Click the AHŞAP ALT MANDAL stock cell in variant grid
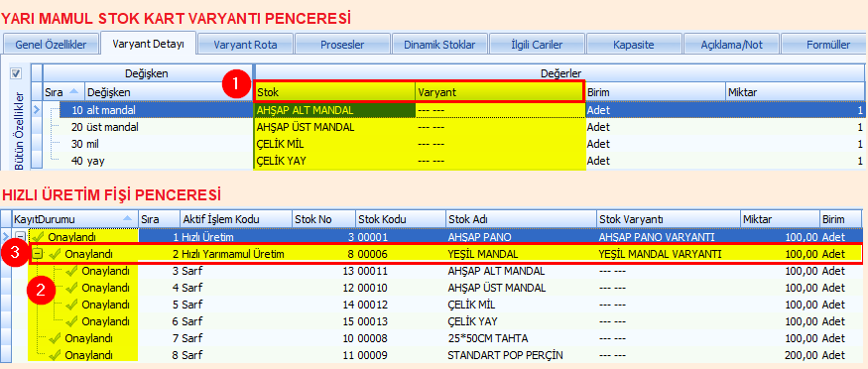The height and width of the screenshot is (369, 868). click(x=334, y=110)
